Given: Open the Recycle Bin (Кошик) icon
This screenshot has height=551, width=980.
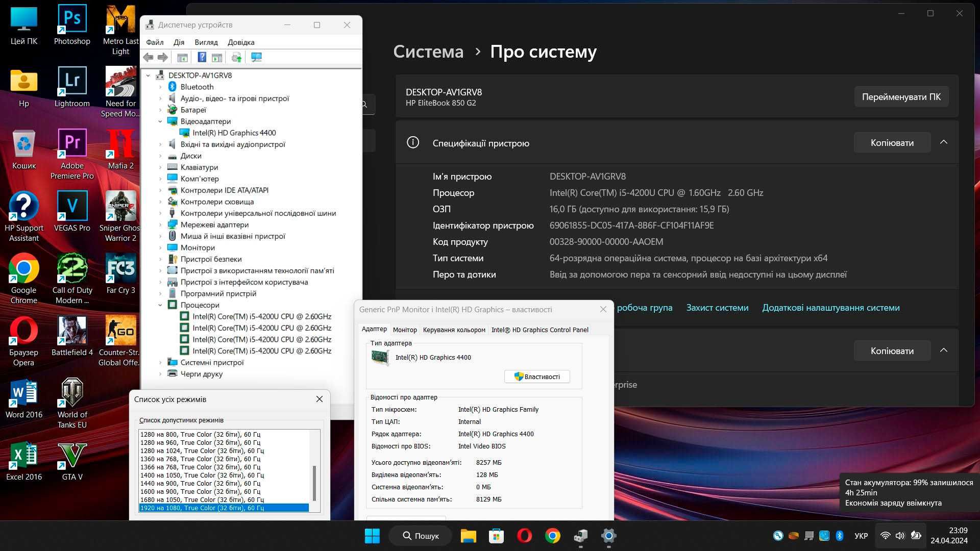Looking at the screenshot, I should 23,149.
